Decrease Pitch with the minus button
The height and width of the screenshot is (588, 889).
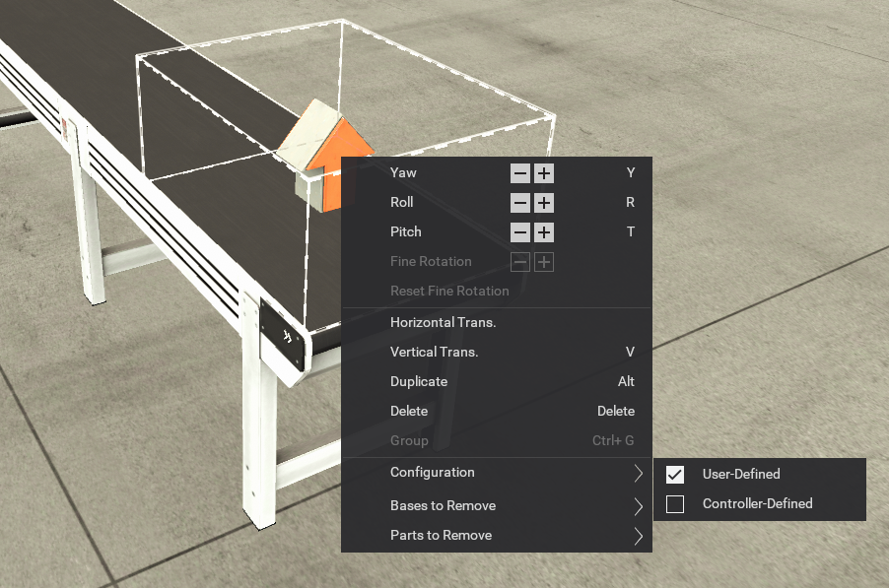pos(520,232)
